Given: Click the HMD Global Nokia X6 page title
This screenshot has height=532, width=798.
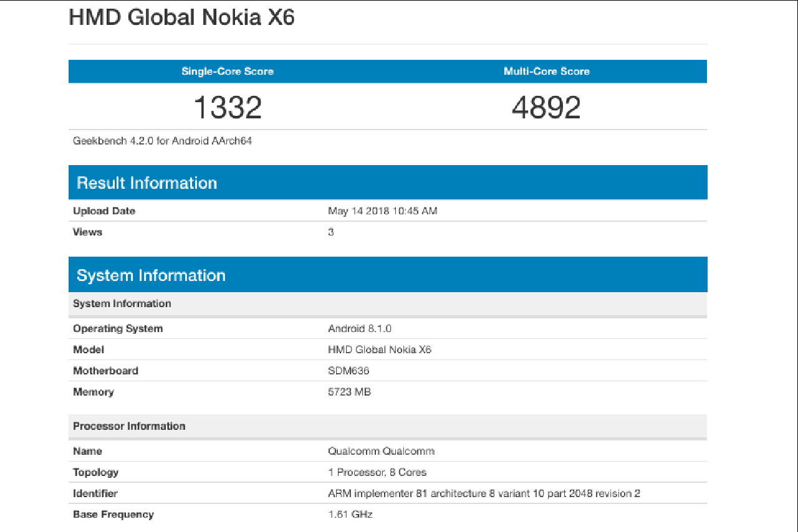Looking at the screenshot, I should pyautogui.click(x=181, y=18).
